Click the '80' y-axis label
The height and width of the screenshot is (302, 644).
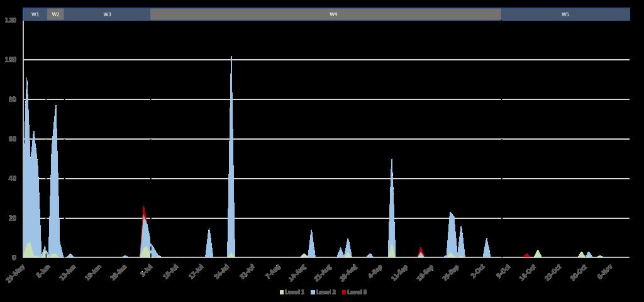click(13, 99)
